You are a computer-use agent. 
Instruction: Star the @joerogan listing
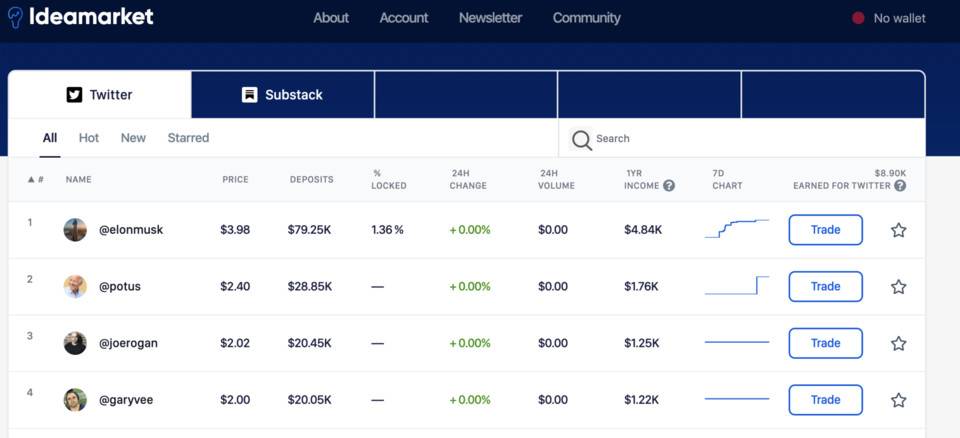tap(898, 343)
